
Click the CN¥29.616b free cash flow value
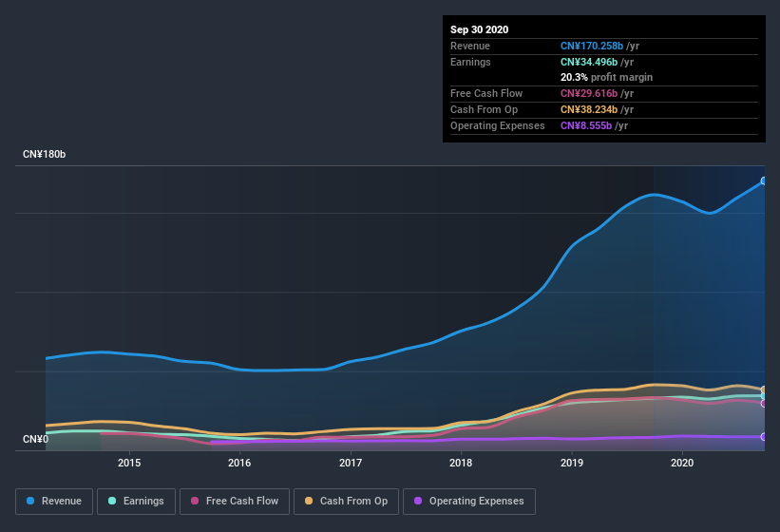click(589, 93)
